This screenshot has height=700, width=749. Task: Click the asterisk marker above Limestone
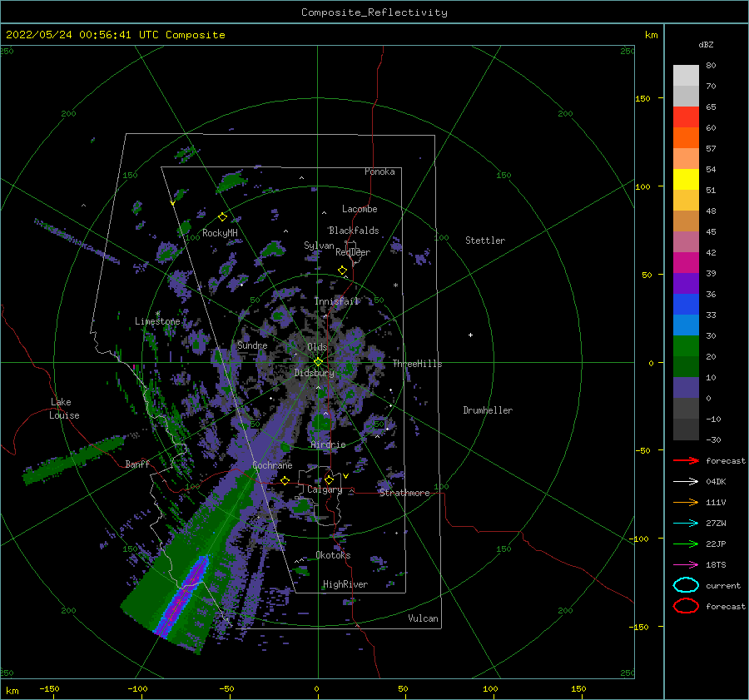(x=157, y=314)
